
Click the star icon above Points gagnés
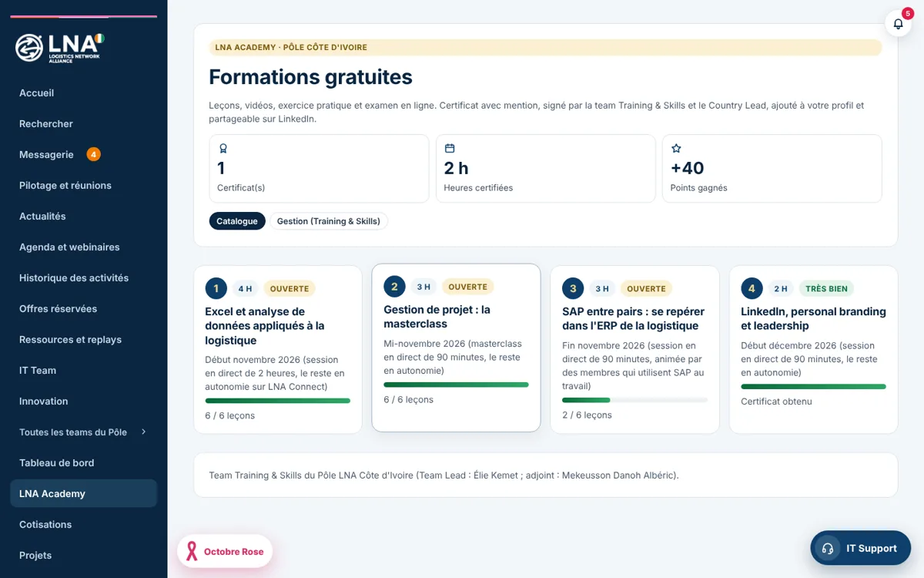pos(676,148)
